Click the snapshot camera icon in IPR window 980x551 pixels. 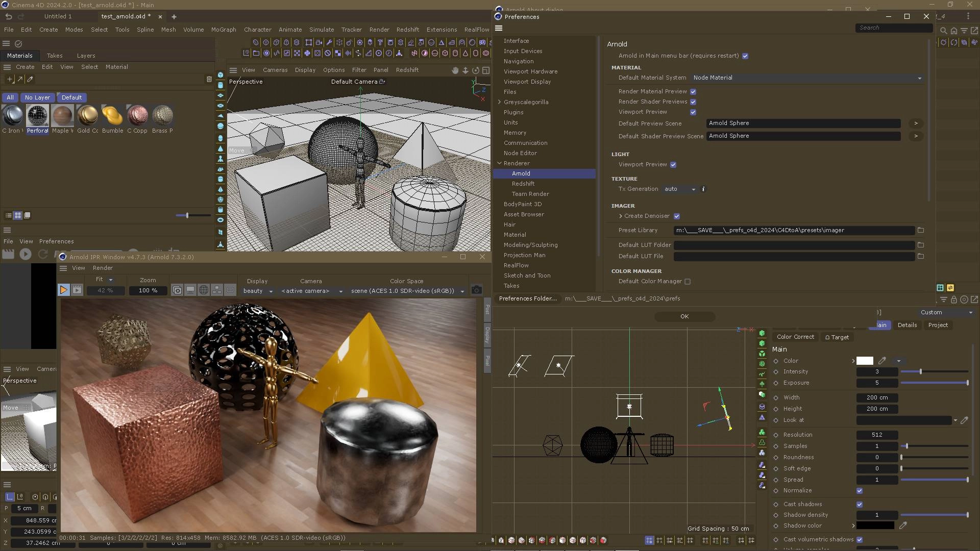(476, 290)
